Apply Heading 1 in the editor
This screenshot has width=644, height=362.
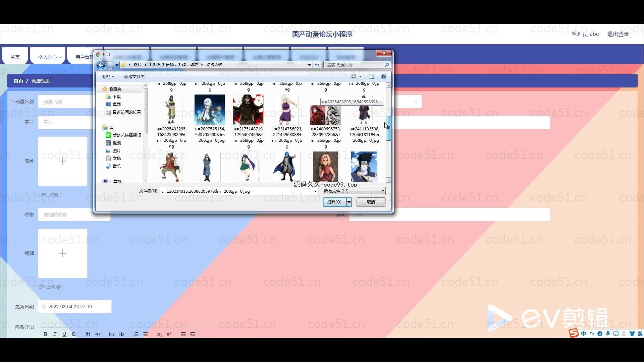[x=112, y=334]
